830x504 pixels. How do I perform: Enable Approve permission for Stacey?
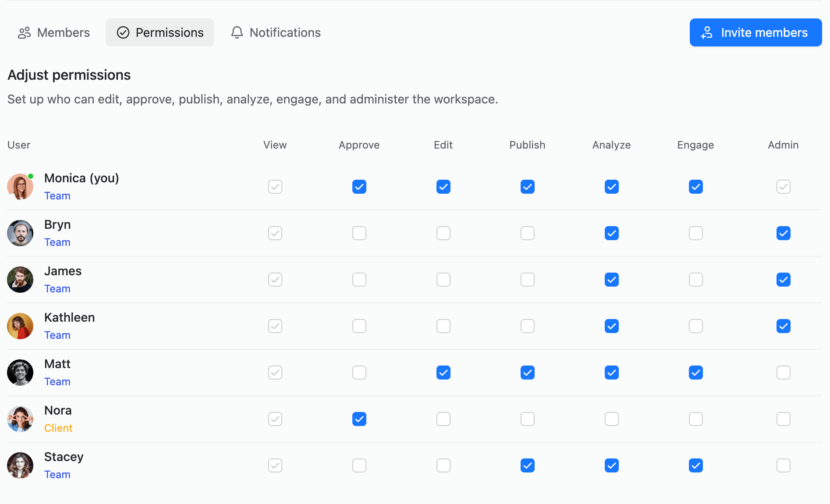[359, 465]
